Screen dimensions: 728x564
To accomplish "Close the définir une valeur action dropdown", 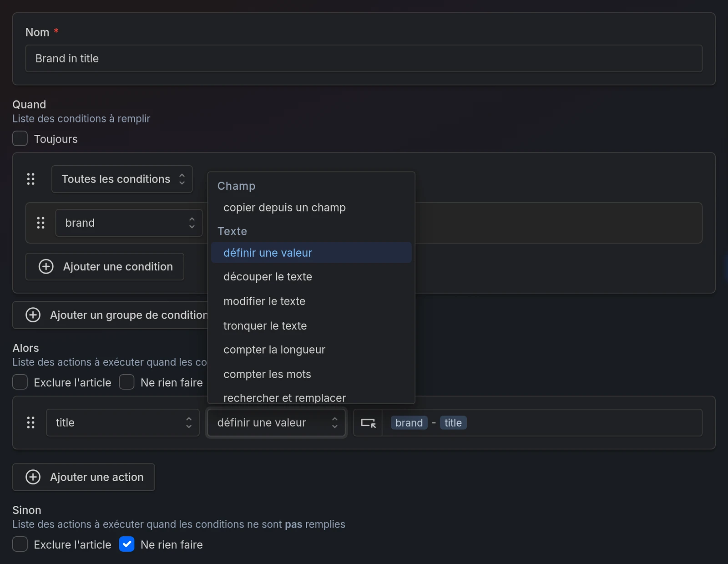I will (276, 422).
